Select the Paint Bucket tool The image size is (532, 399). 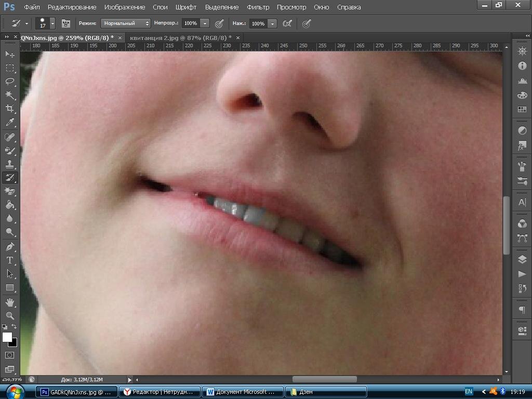pyautogui.click(x=10, y=205)
